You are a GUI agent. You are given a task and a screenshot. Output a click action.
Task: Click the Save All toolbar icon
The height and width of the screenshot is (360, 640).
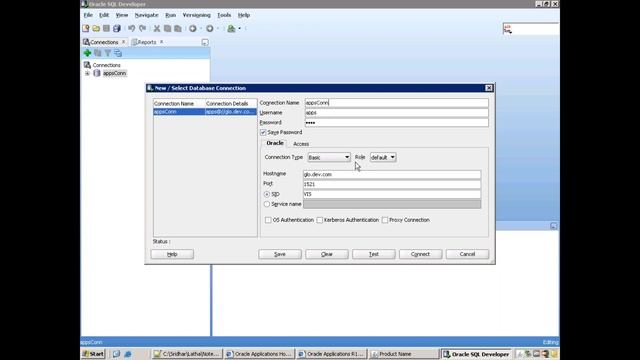117,29
